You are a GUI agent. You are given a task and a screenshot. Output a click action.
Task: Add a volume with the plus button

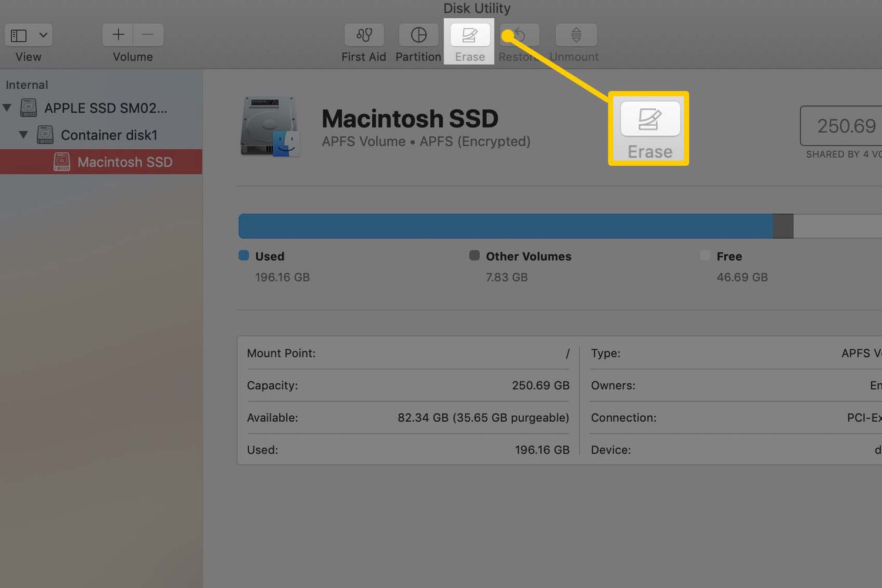pyautogui.click(x=118, y=35)
